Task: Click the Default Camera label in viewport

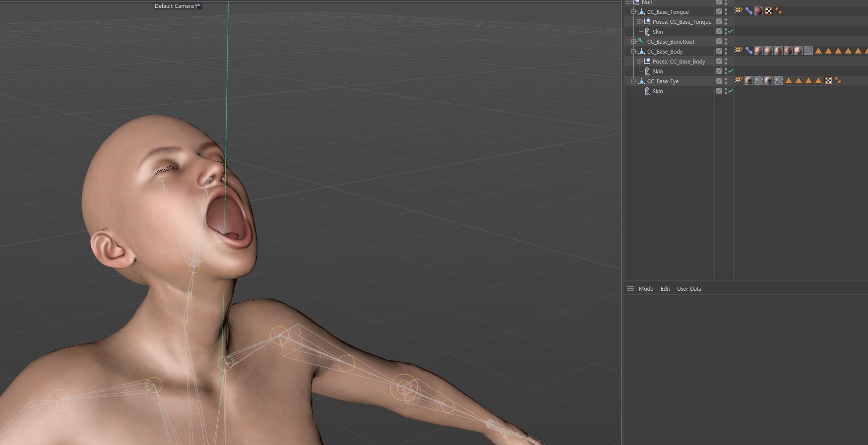Action: coord(174,6)
